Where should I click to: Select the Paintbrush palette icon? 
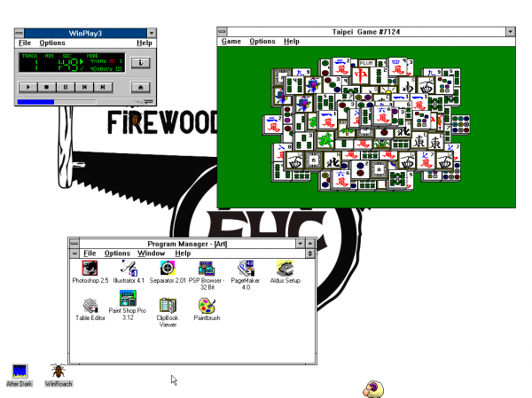207,306
